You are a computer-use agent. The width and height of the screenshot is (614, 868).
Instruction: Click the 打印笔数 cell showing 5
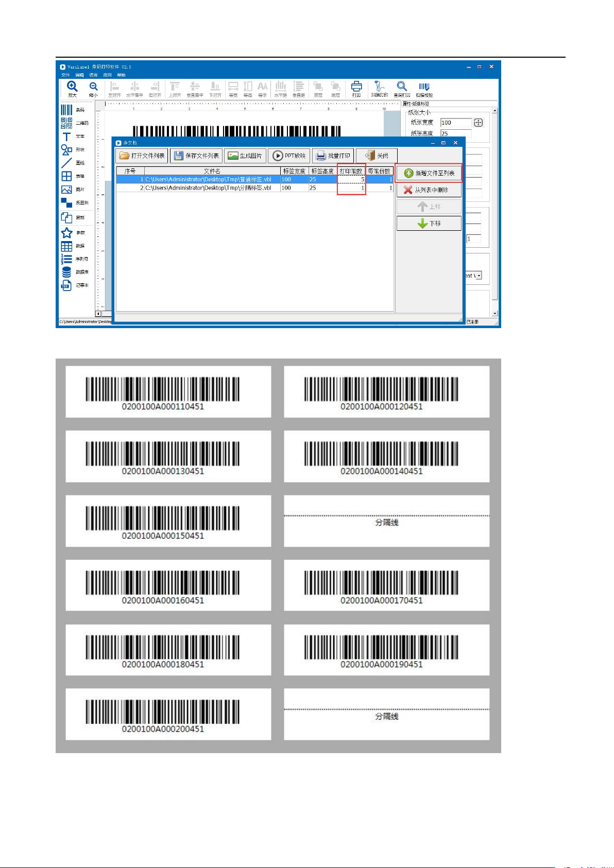pos(351,179)
